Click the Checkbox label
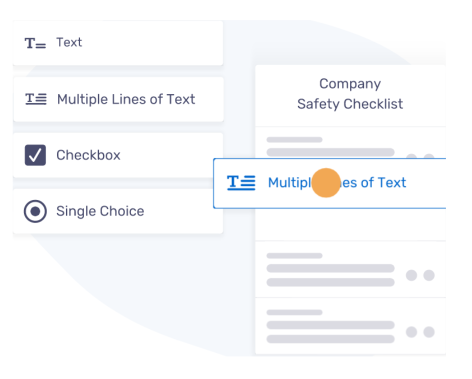The width and height of the screenshot is (472, 379). coord(88,155)
